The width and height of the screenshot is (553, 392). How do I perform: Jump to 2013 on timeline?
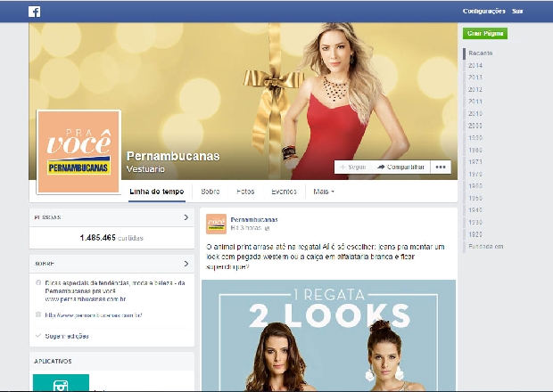[x=475, y=78]
